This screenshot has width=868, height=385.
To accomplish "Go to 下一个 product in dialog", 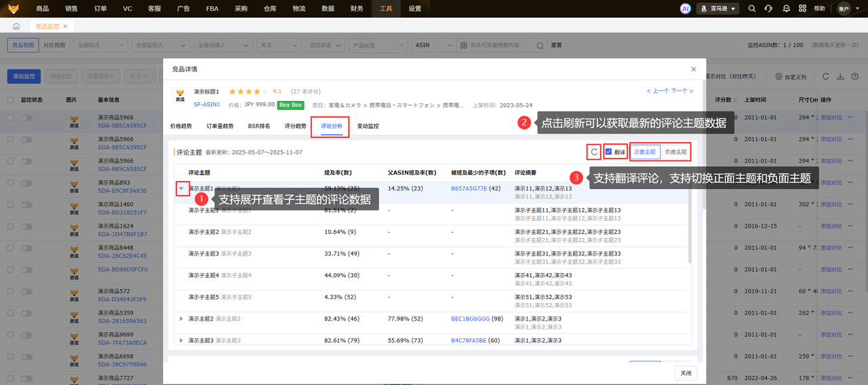I will pyautogui.click(x=683, y=91).
